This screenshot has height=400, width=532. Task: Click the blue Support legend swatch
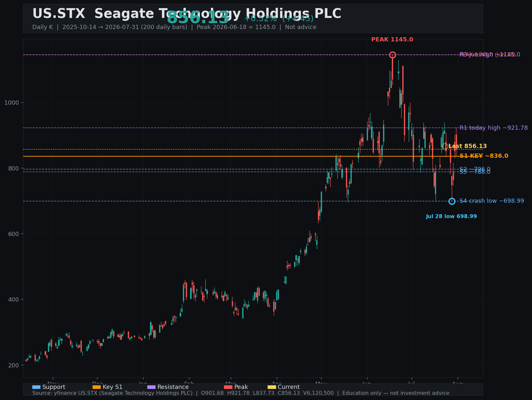coord(36,387)
